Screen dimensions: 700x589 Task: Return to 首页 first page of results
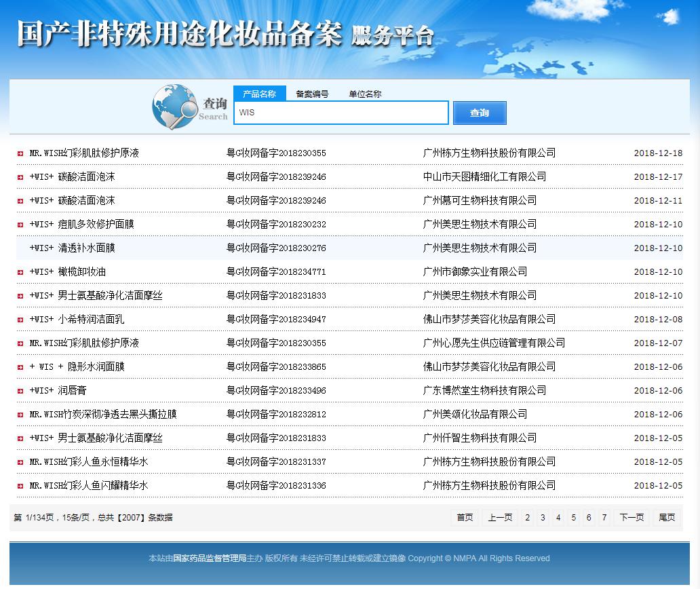tap(464, 517)
